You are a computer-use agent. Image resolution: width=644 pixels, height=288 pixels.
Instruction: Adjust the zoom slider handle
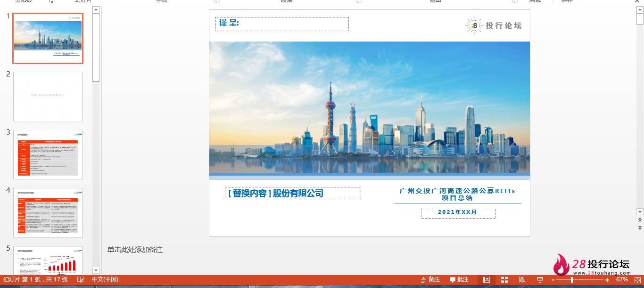[572, 280]
